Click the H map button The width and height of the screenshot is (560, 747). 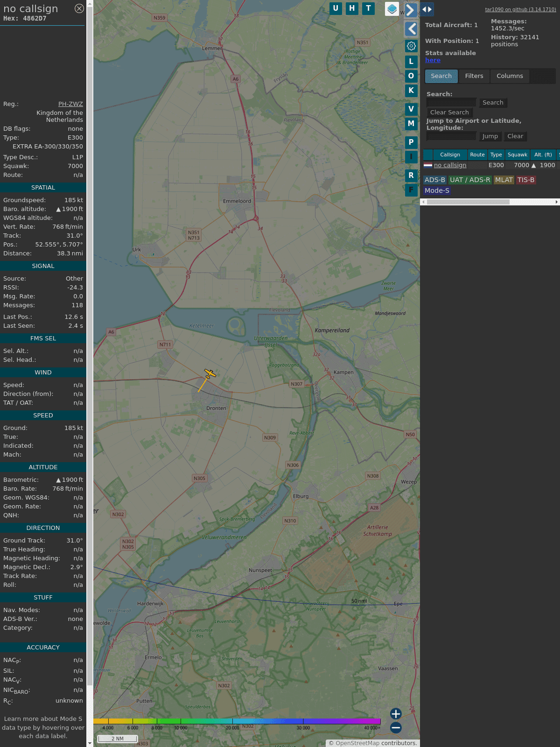[x=352, y=8]
